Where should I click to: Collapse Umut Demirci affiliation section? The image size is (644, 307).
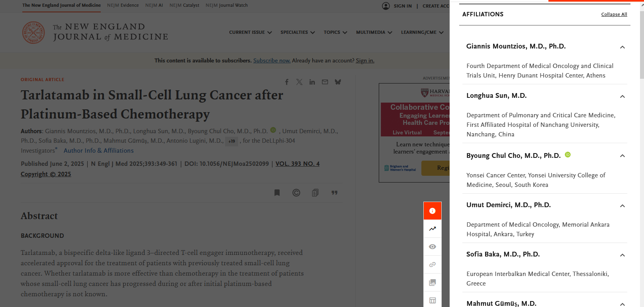coord(622,206)
